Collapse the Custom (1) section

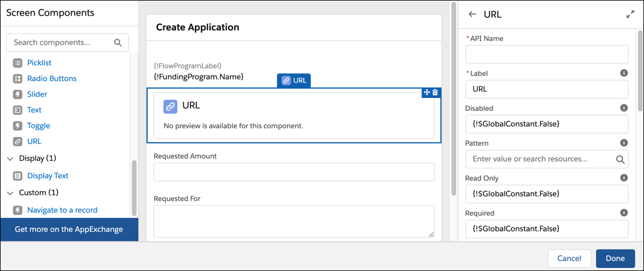tap(10, 193)
